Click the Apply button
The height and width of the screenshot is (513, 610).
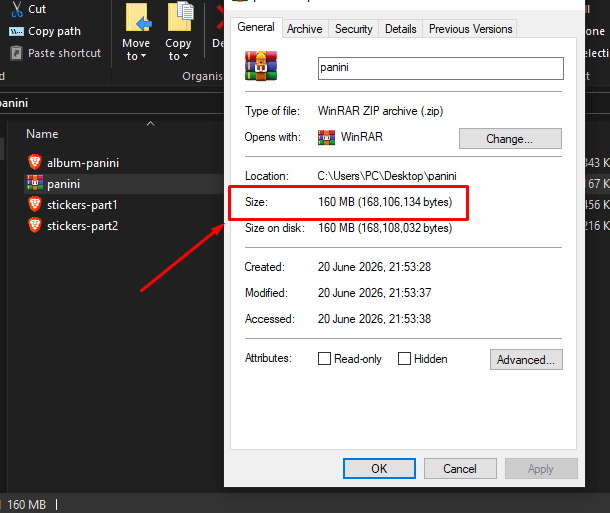click(x=541, y=469)
